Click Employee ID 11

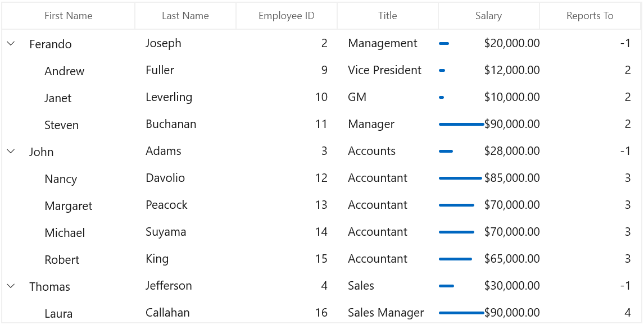pos(321,124)
